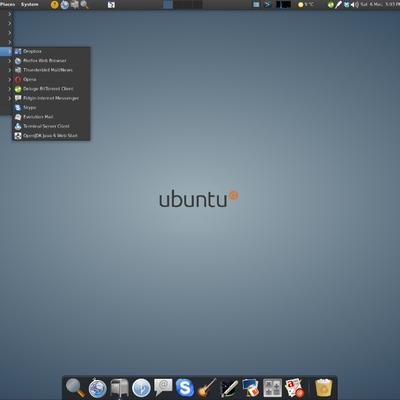Screen dimensions: 400x400
Task: Click the mail launcher icon in top panel
Action: click(x=74, y=5)
